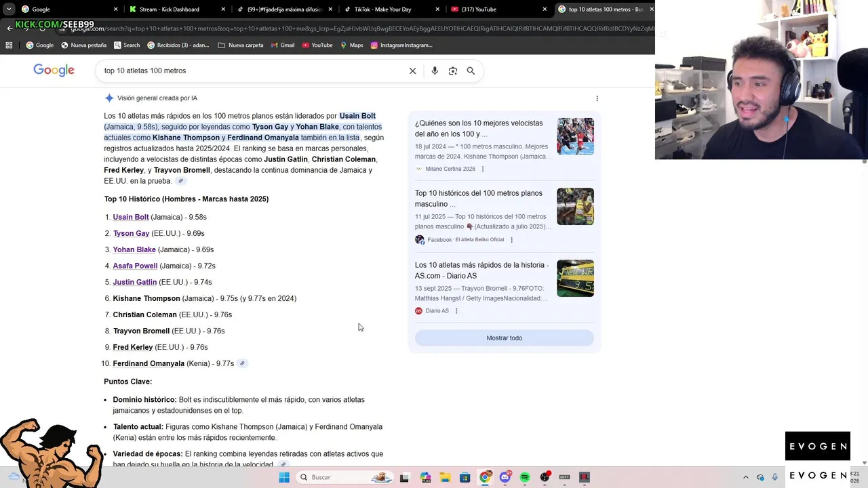The image size is (868, 488).
Task: Open Google Lens image search icon
Action: [x=453, y=70]
